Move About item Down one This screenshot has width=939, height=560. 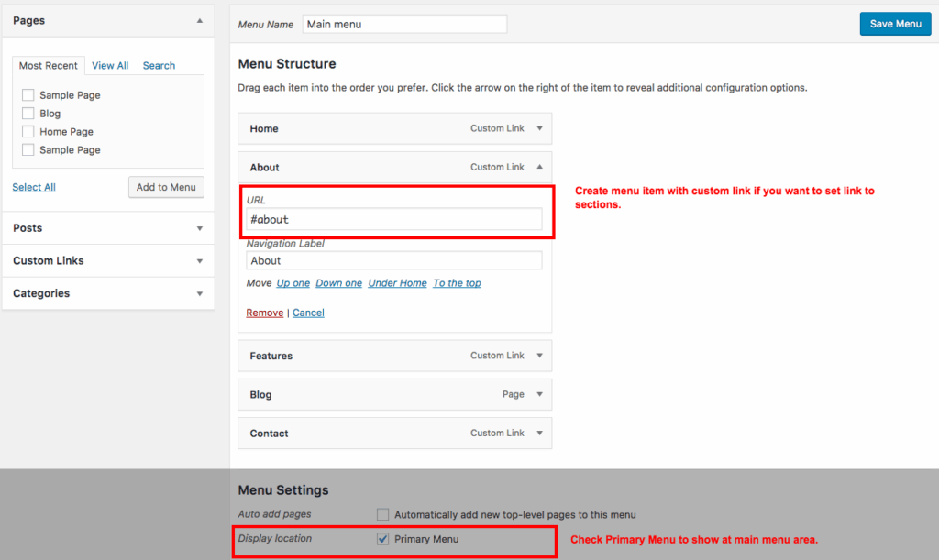[339, 283]
